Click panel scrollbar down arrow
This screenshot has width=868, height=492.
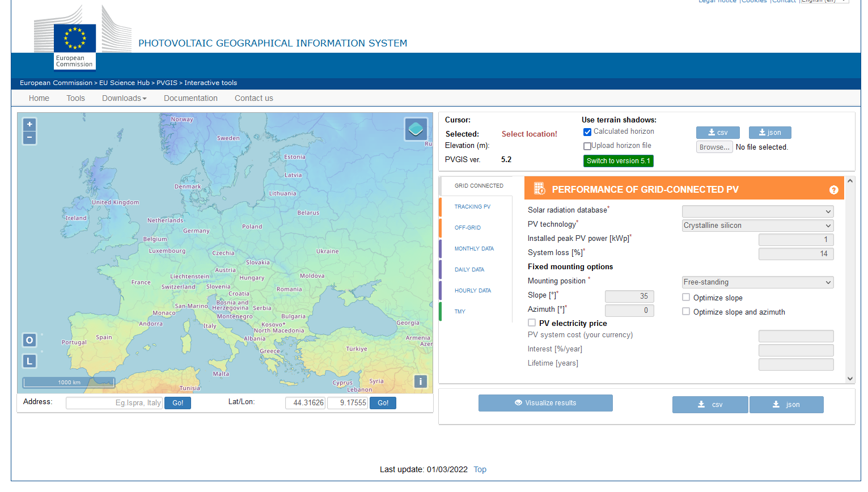coord(850,379)
